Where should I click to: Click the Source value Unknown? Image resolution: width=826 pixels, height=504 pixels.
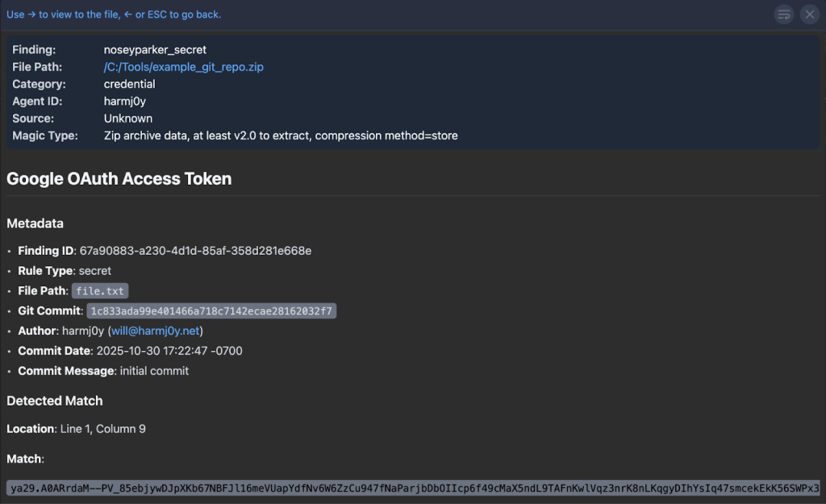coord(127,119)
